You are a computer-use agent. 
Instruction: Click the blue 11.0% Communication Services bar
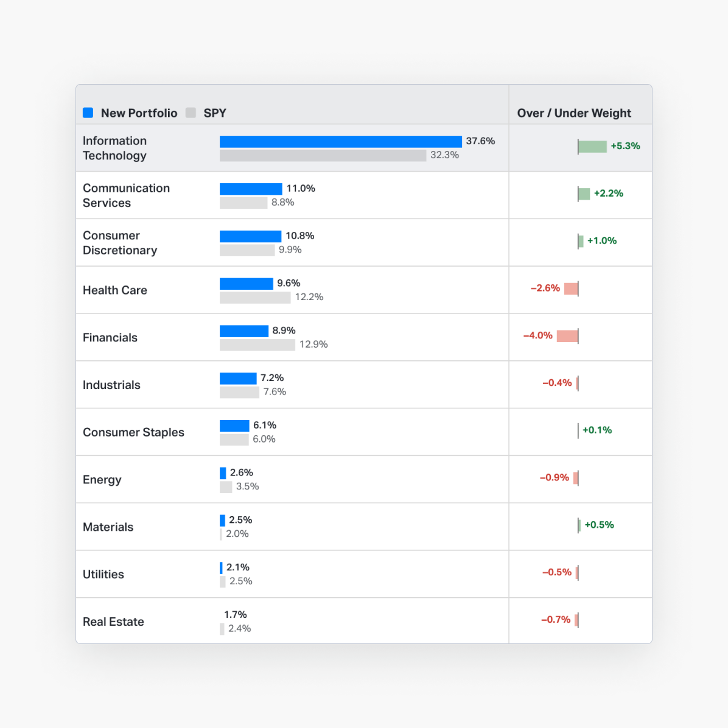[x=251, y=189]
